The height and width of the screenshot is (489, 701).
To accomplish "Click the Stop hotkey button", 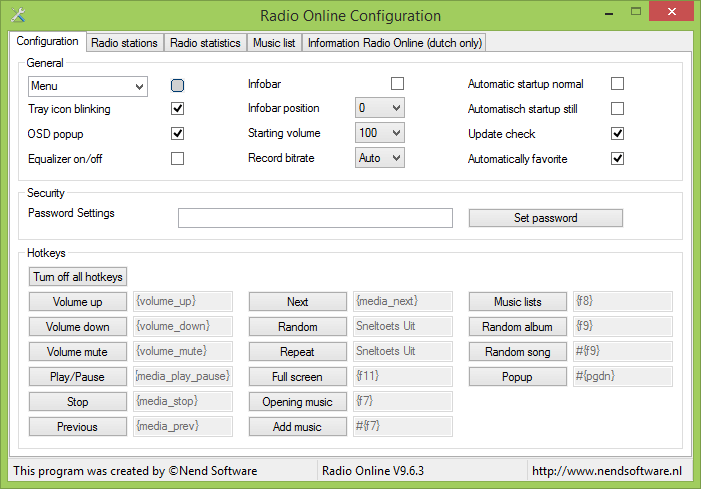I will coord(78,402).
